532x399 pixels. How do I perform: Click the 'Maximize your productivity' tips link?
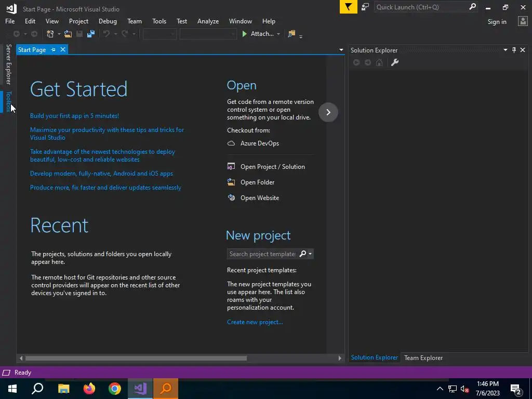point(107,134)
